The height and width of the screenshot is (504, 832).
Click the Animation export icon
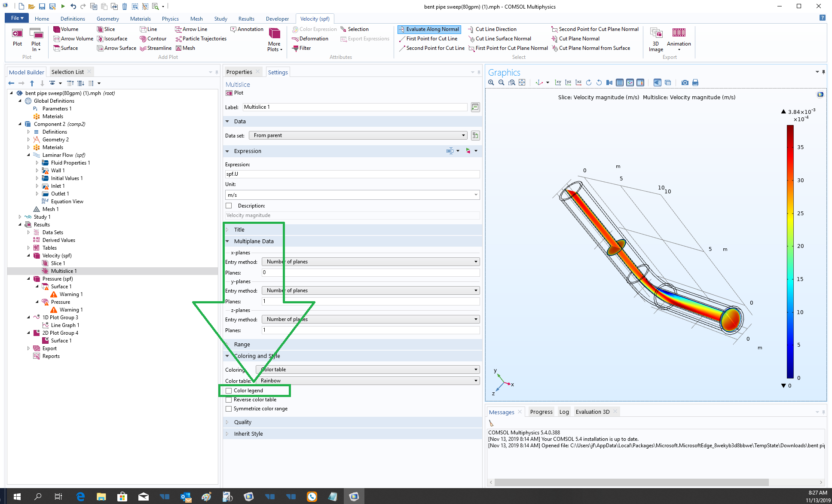(679, 34)
